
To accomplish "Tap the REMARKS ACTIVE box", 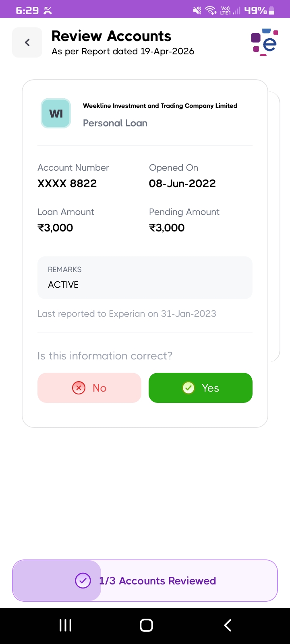I will click(145, 278).
